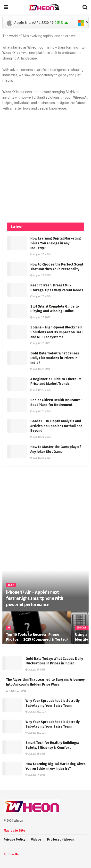
Task: Open Professor Wheon footer link
Action: [x=61, y=839]
